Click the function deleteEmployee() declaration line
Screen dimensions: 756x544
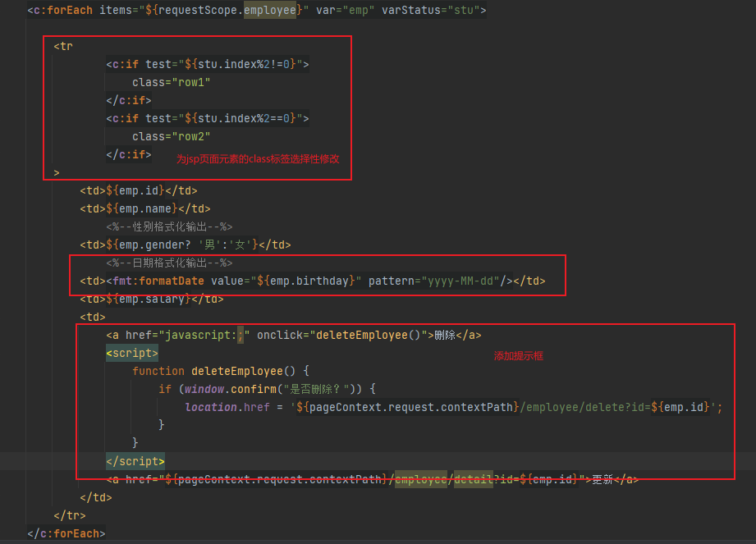coord(221,371)
